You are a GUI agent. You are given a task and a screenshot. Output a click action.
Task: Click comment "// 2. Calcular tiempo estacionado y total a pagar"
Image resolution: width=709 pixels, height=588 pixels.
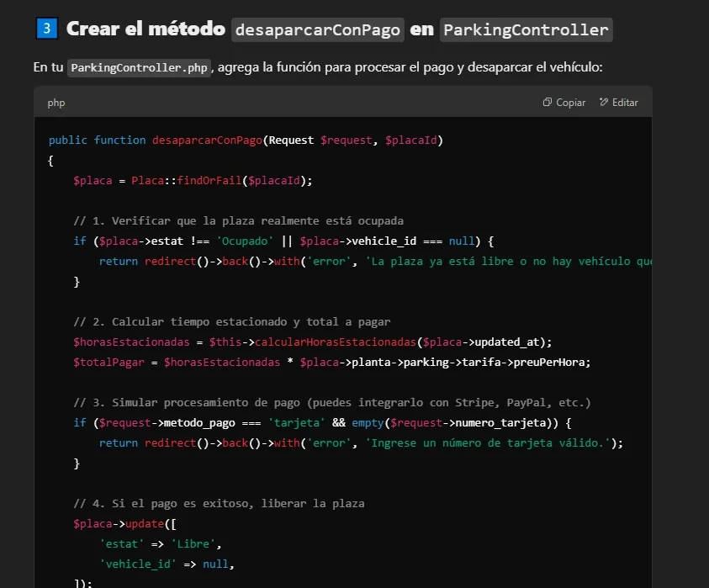click(232, 321)
